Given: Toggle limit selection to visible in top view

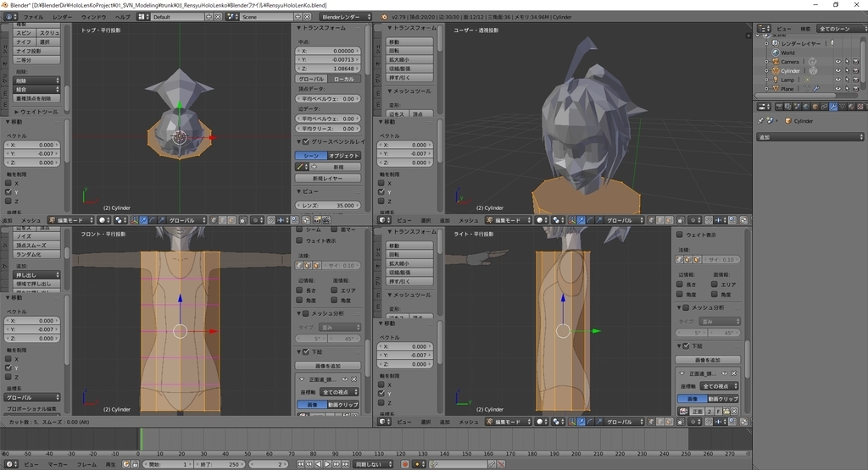Looking at the screenshot, I should click(x=243, y=220).
